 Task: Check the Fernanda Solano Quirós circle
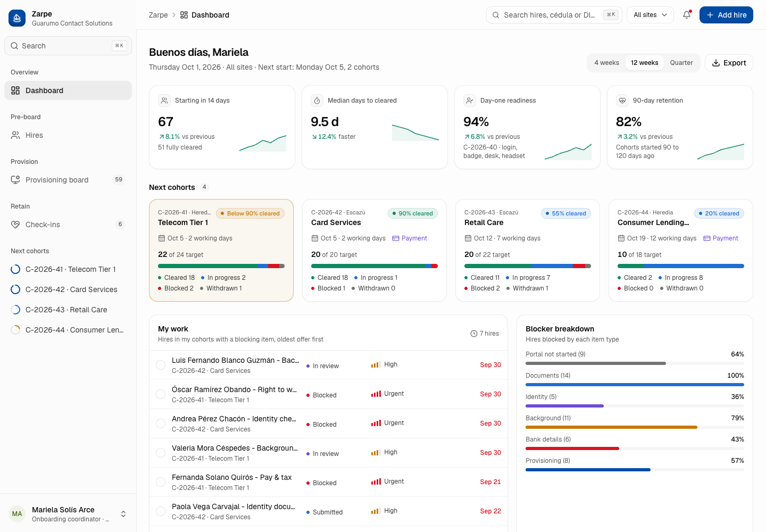click(161, 482)
